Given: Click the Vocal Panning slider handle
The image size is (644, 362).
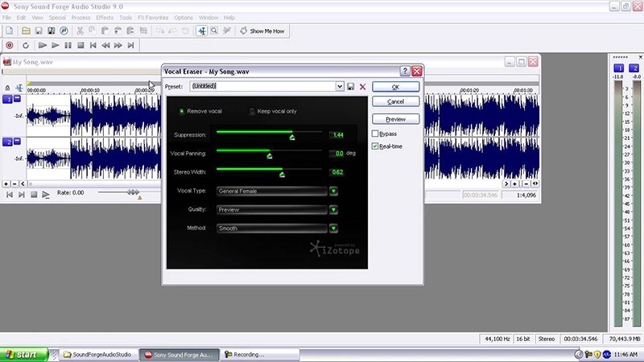Looking at the screenshot, I should (x=270, y=155).
